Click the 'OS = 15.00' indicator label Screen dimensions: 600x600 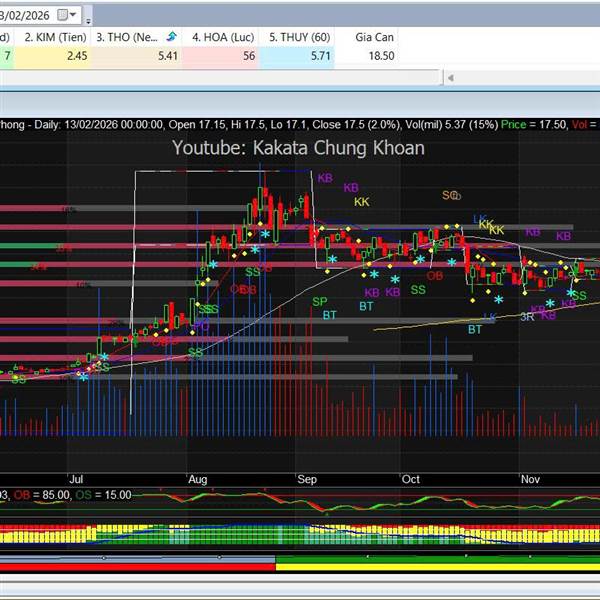pos(103,495)
